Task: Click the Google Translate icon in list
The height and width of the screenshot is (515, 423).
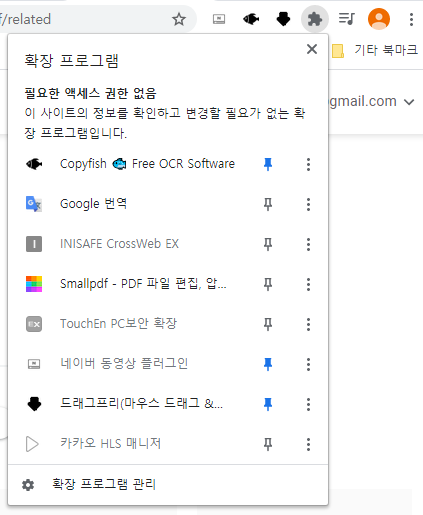Action: pyautogui.click(x=34, y=204)
